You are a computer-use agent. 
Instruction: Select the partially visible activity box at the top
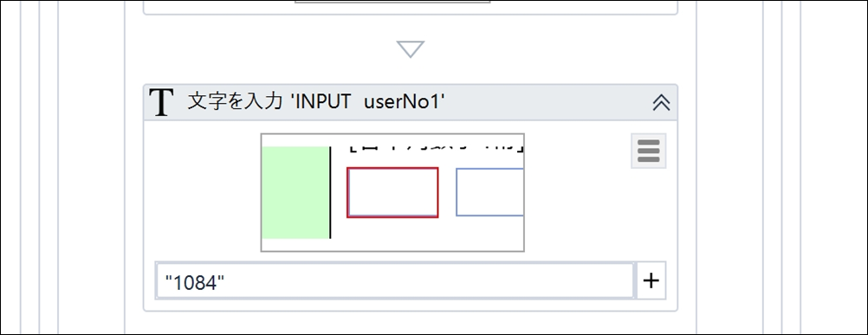coord(411,7)
